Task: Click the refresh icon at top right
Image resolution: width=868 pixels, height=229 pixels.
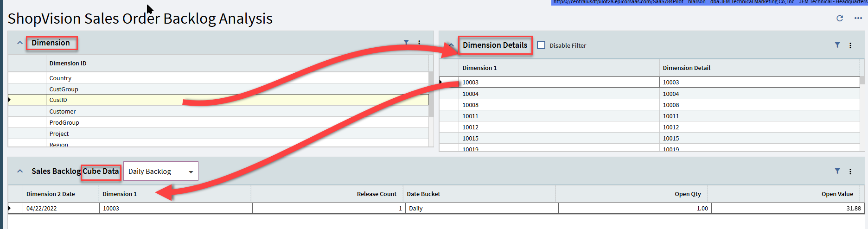Action: pos(839,18)
